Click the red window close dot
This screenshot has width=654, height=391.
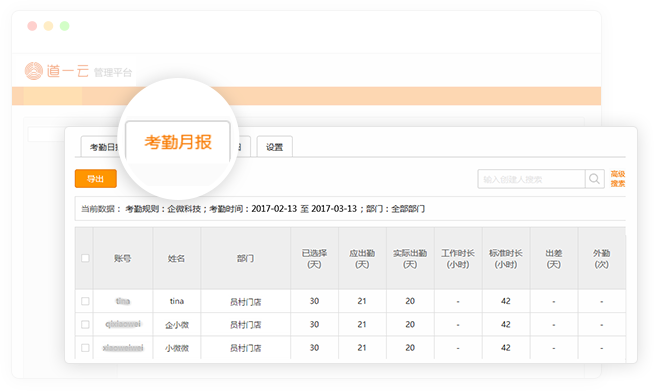tap(32, 26)
